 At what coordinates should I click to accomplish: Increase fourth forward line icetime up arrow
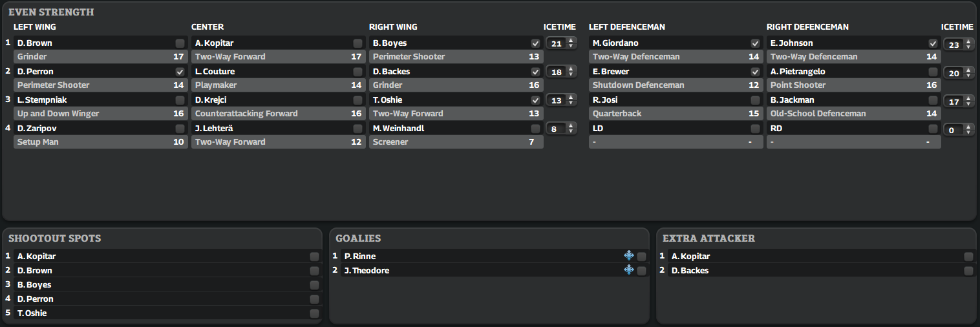tap(570, 126)
